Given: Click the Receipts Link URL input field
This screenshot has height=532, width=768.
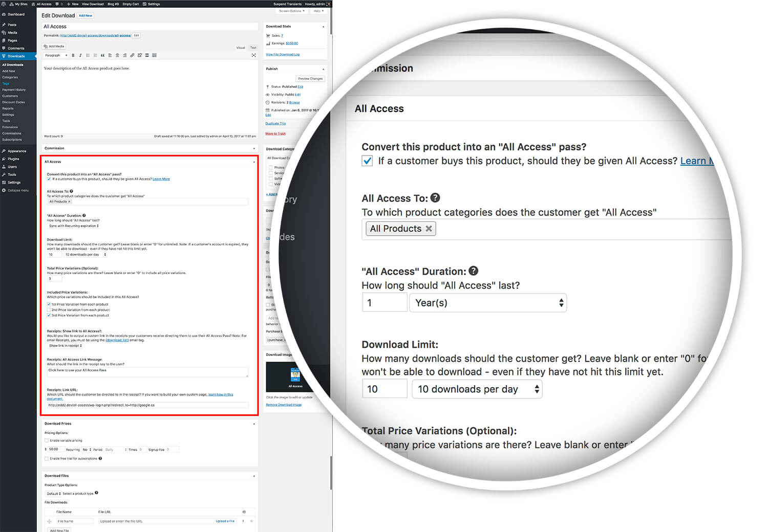Looking at the screenshot, I should [x=148, y=405].
